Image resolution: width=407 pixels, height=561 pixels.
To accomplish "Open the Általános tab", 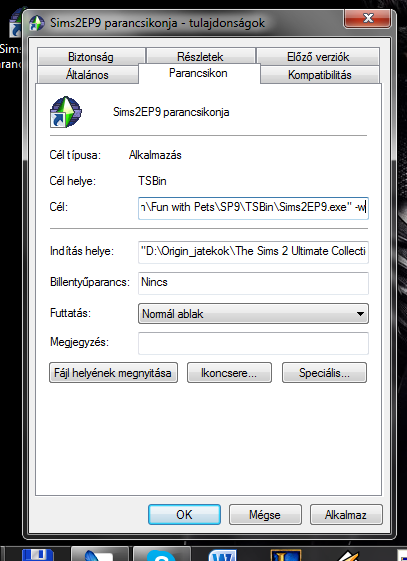I will [x=87, y=75].
